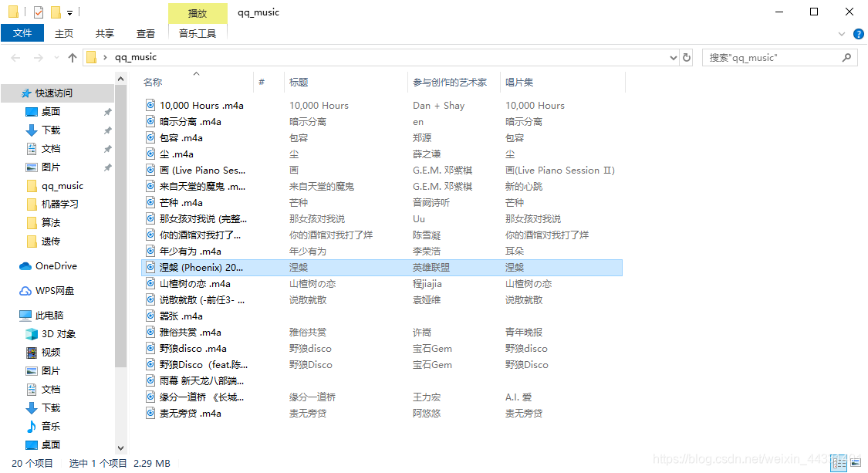
Task: Select the file 责无旁贷 .m4a
Action: 191,413
